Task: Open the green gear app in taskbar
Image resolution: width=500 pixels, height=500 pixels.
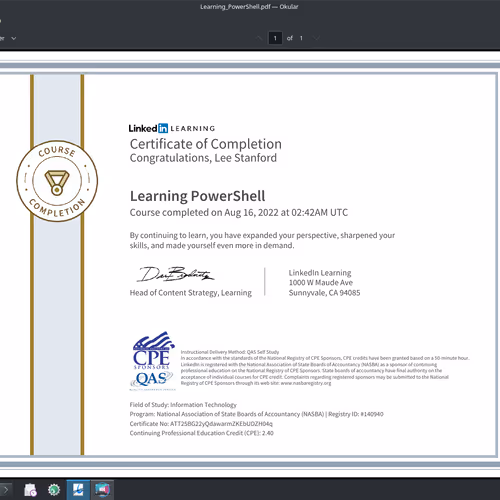Action: [x=54, y=490]
